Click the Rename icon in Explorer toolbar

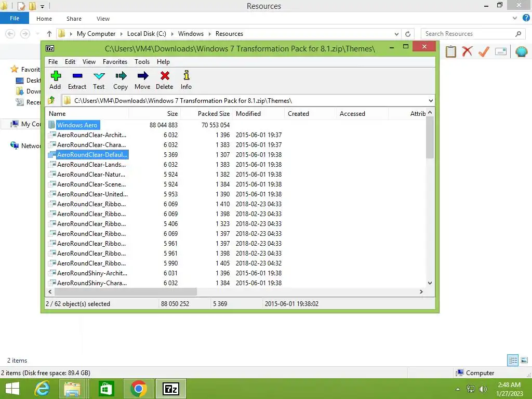pyautogui.click(x=501, y=51)
